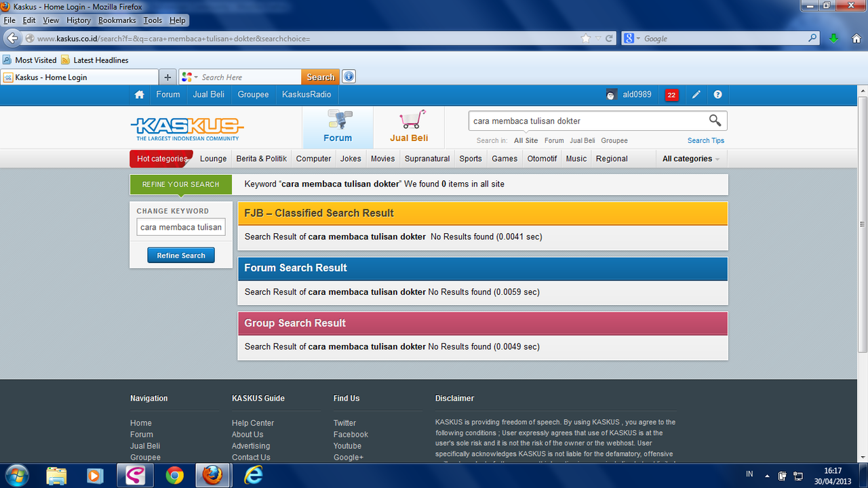Image resolution: width=868 pixels, height=488 pixels.
Task: Open Most Visited bookmarks folder
Action: [30, 60]
